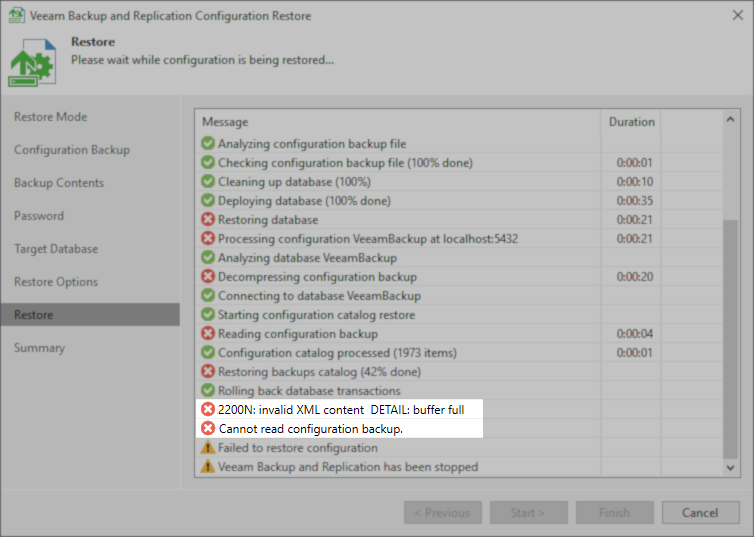Click warning icon for Failed to restore configuration
754x537 pixels.
click(208, 447)
